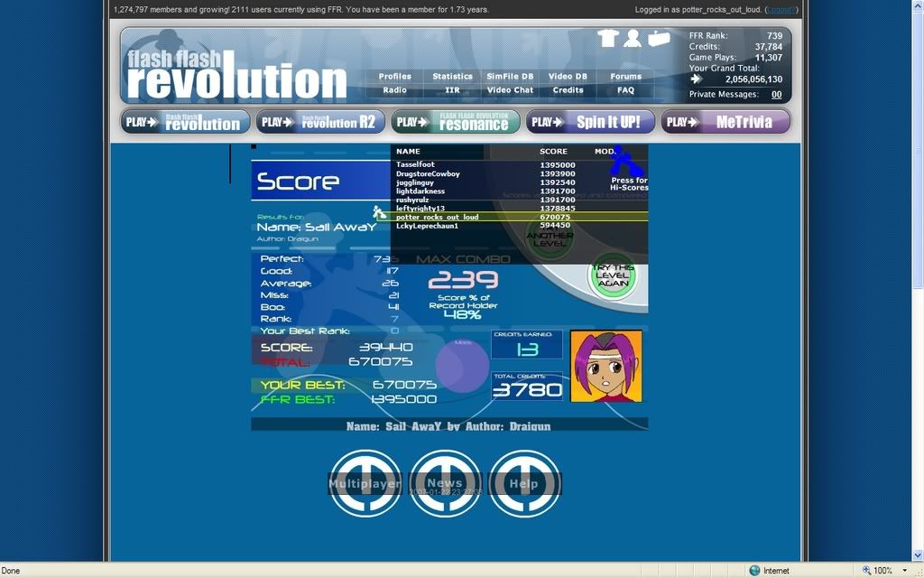This screenshot has width=924, height=578.
Task: Click the arrow beside Your Grand Total
Action: pos(696,79)
